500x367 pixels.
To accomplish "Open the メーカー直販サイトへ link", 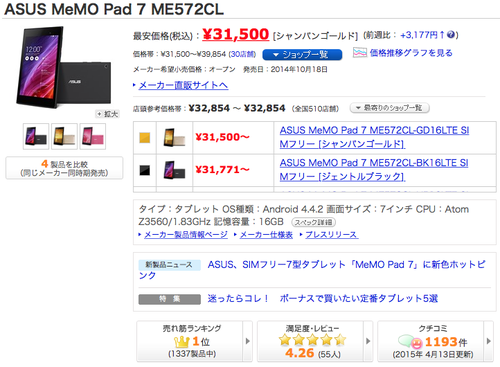I will tap(183, 85).
